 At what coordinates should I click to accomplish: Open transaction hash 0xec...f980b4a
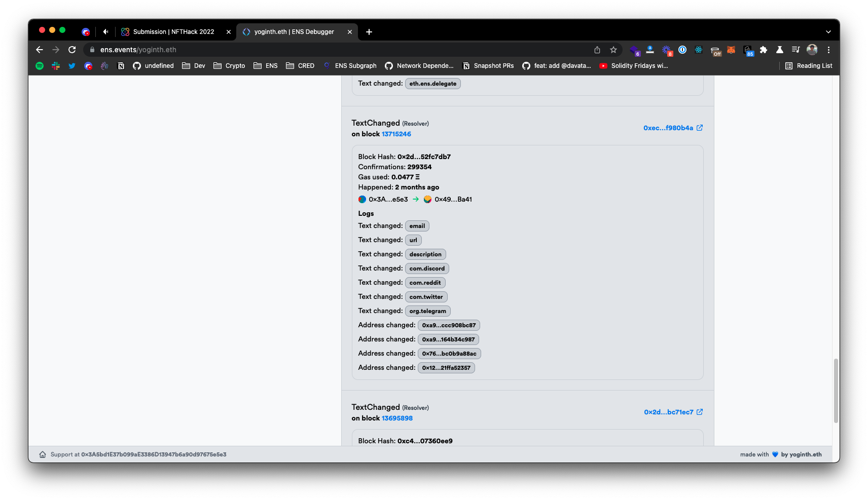(x=668, y=128)
